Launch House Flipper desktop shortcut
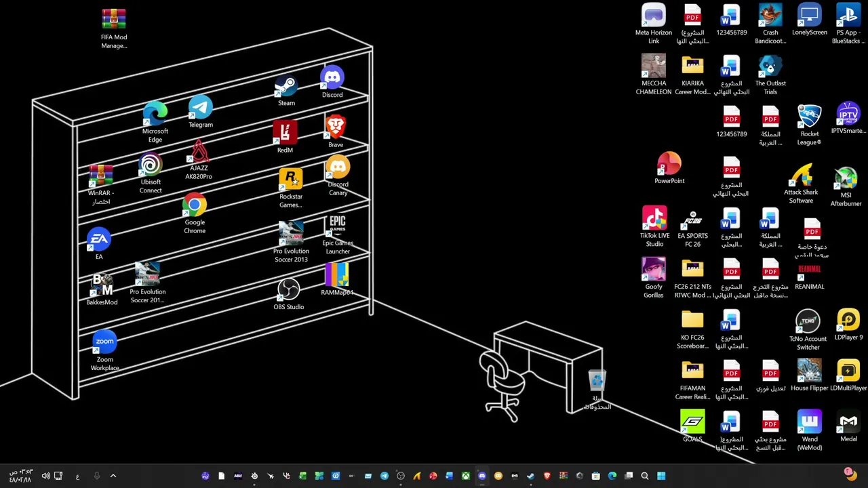The image size is (868, 488). click(x=810, y=376)
